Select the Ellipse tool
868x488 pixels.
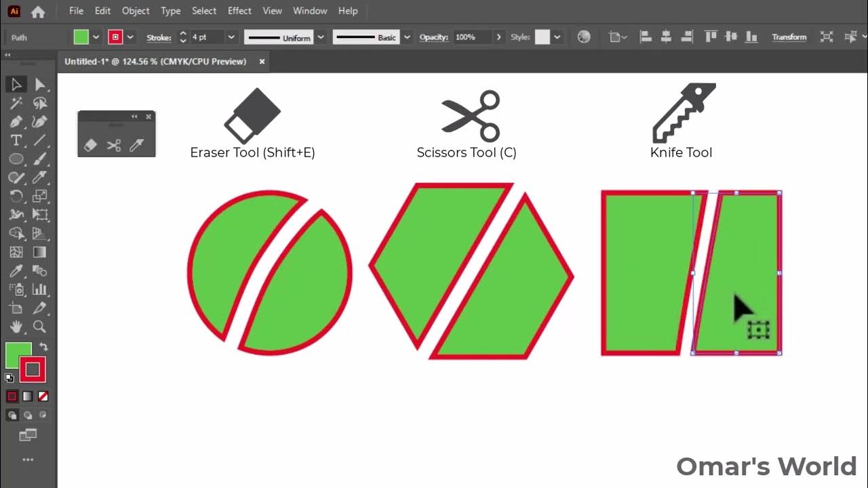pyautogui.click(x=16, y=159)
